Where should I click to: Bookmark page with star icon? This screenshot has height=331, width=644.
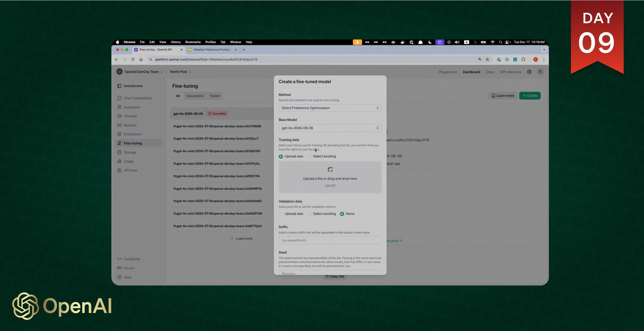(487, 60)
